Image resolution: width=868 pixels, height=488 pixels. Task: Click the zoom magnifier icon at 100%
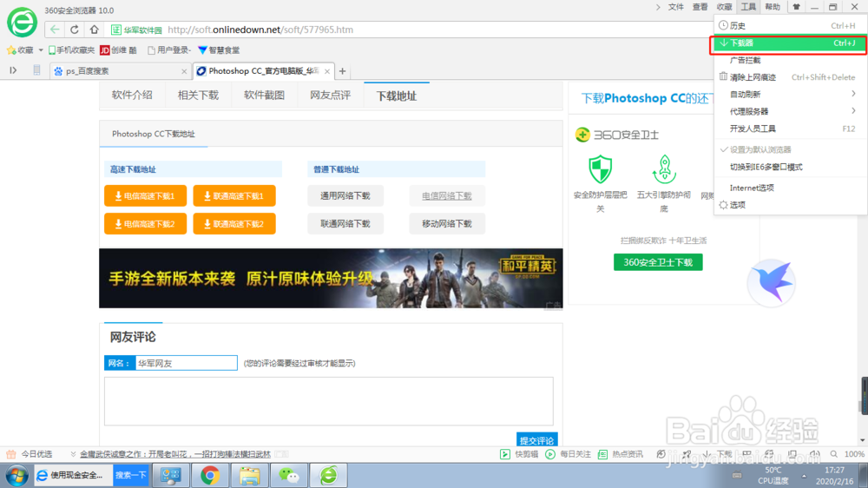[833, 454]
